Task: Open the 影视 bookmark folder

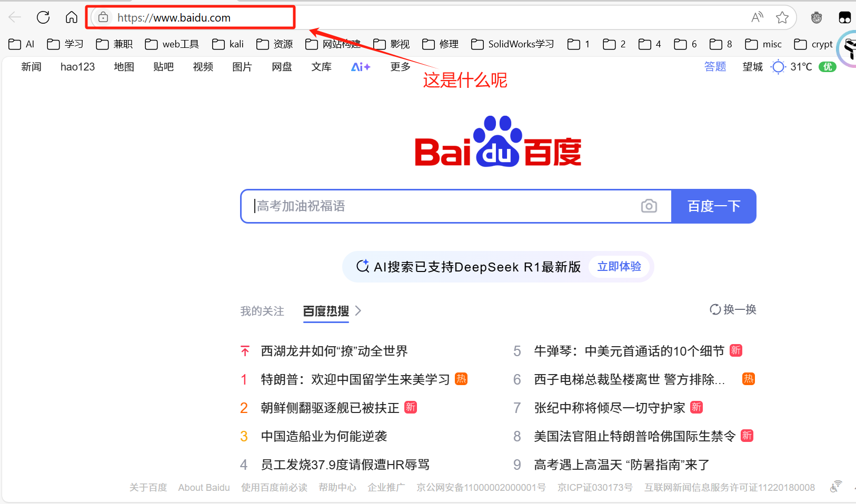Action: click(391, 44)
